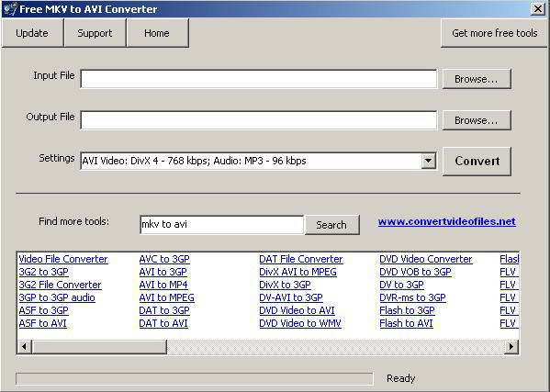Open AVI to MP4 link
Screen dimensions: 550x392
coord(163,285)
